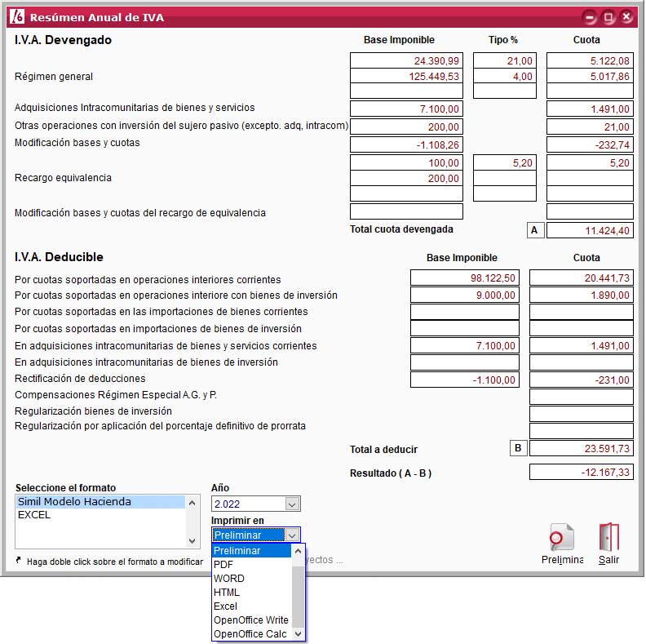The image size is (646, 644).
Task: Click bienes de inversión cuota field 1.890,00
Action: (581, 295)
